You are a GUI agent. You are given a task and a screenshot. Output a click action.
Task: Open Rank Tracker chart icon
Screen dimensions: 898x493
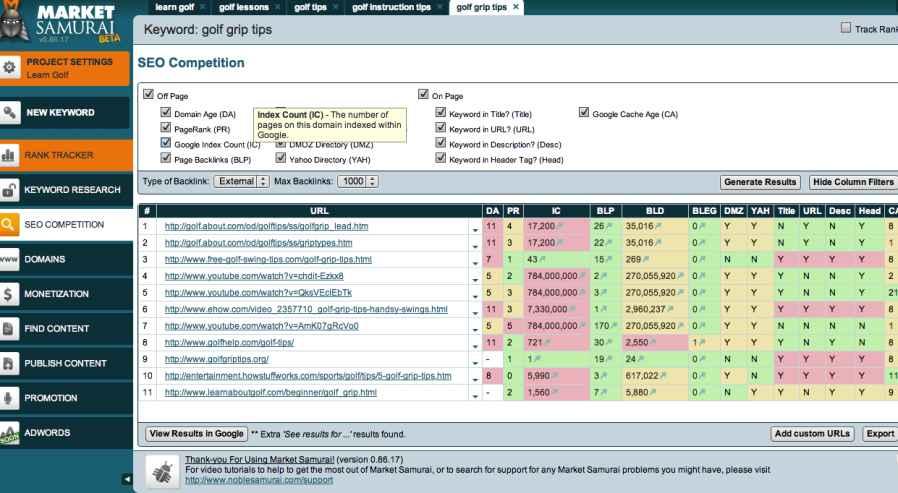coord(12,156)
